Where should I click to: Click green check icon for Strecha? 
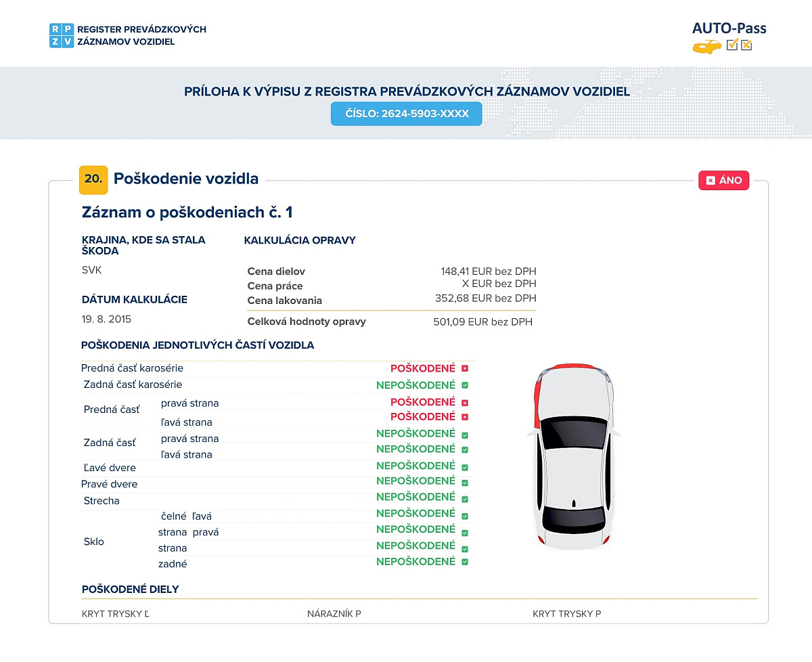tap(465, 498)
